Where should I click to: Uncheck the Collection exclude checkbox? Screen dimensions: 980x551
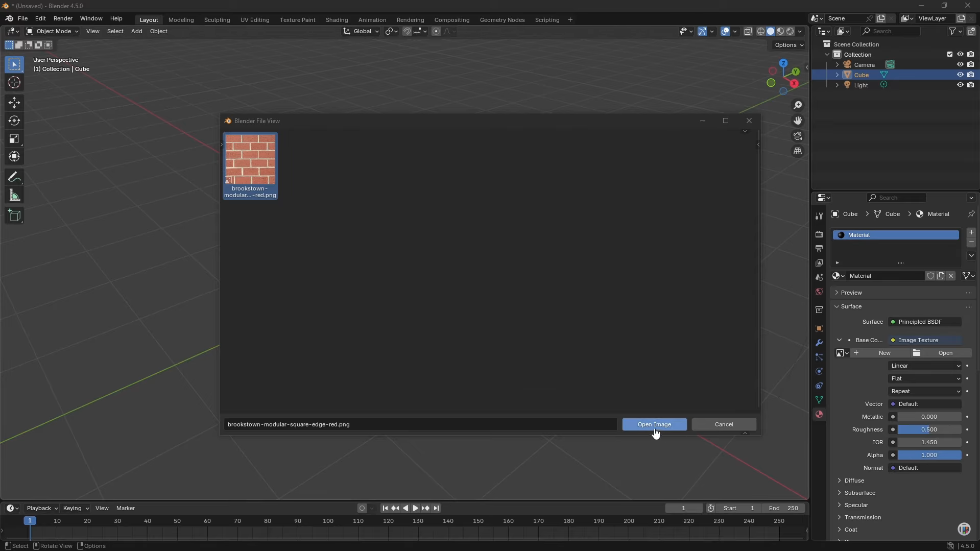(950, 54)
